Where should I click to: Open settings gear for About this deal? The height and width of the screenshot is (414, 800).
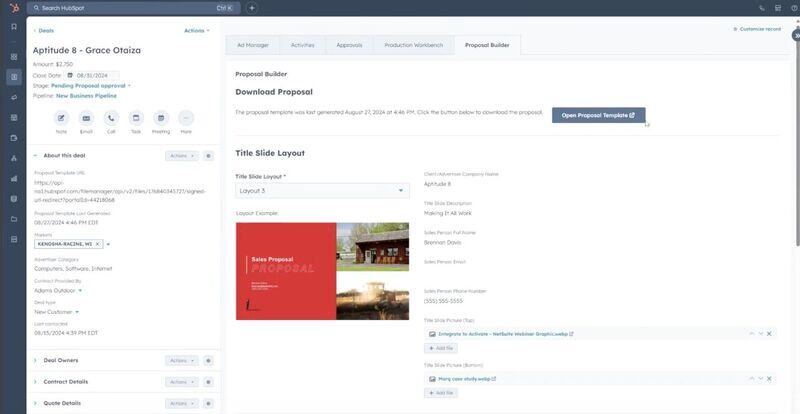coord(208,156)
